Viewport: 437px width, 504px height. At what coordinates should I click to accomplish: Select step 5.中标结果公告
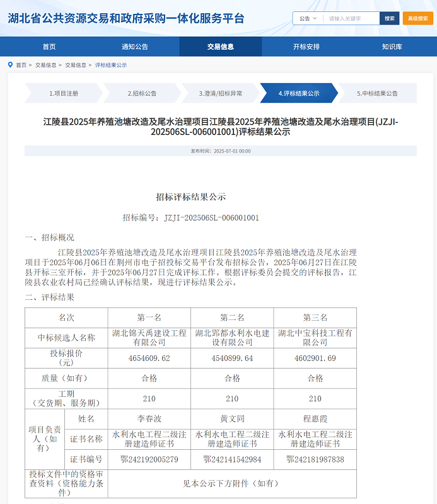(377, 93)
